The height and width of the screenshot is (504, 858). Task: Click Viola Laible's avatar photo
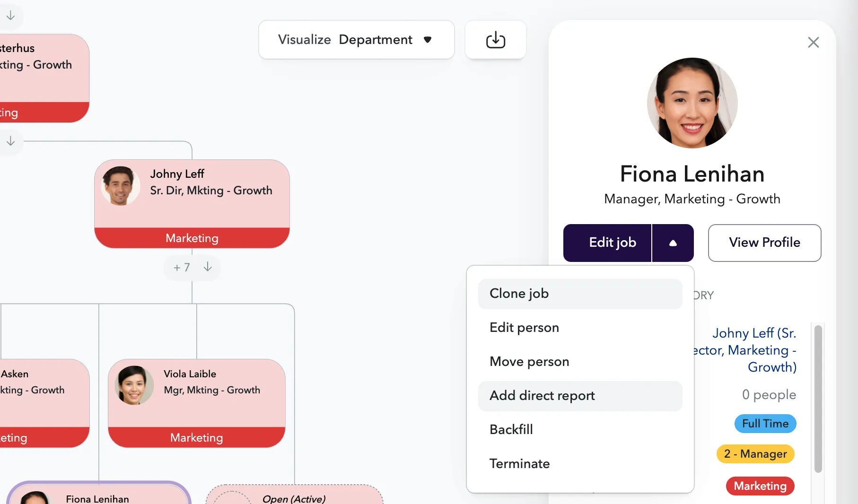[134, 385]
